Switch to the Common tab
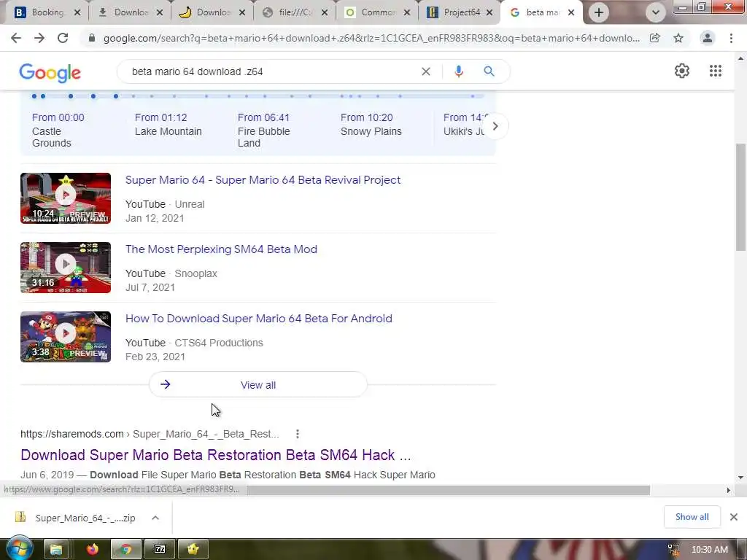The height and width of the screenshot is (560, 747). pos(379,12)
